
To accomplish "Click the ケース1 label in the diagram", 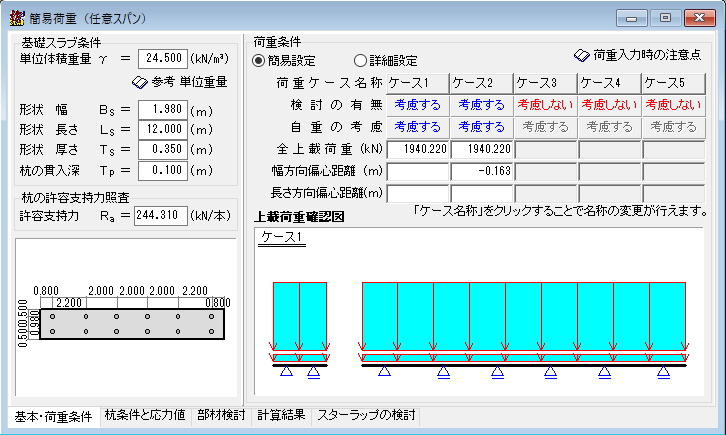I will pos(282,237).
